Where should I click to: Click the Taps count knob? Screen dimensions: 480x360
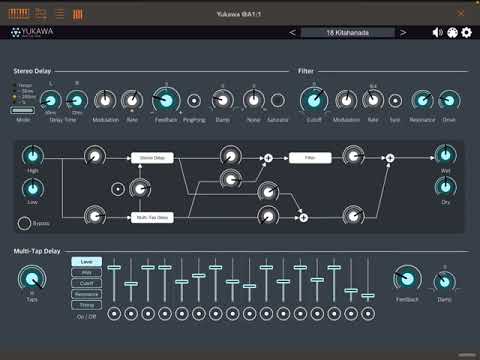(32, 279)
